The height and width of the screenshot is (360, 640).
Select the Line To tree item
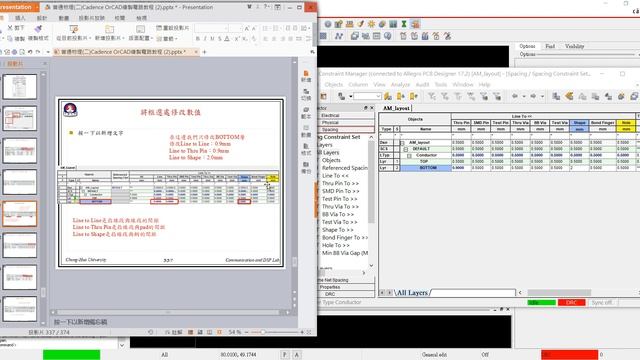point(335,176)
